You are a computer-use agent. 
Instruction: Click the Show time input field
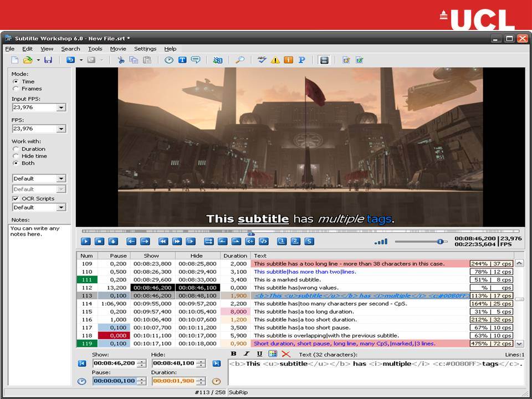tap(119, 364)
